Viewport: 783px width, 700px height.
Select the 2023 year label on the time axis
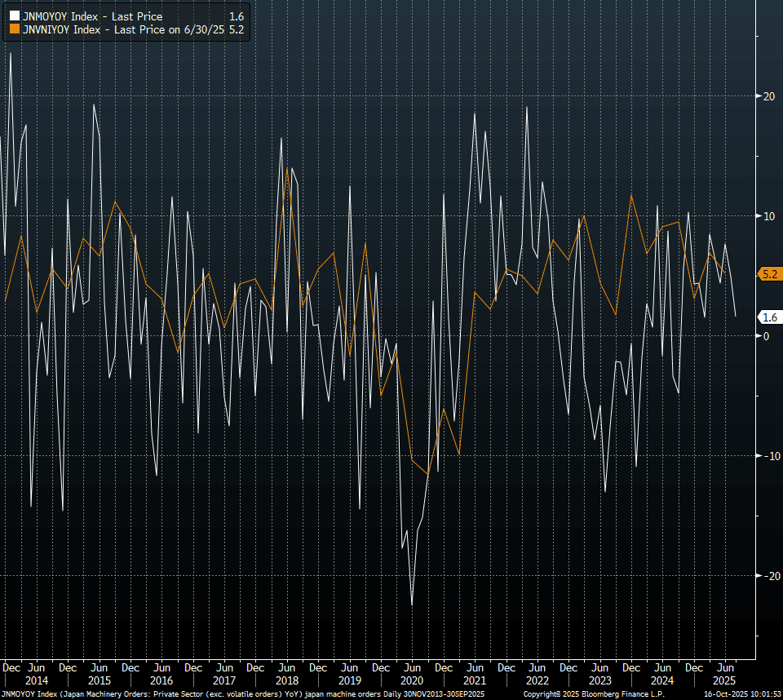click(x=599, y=680)
